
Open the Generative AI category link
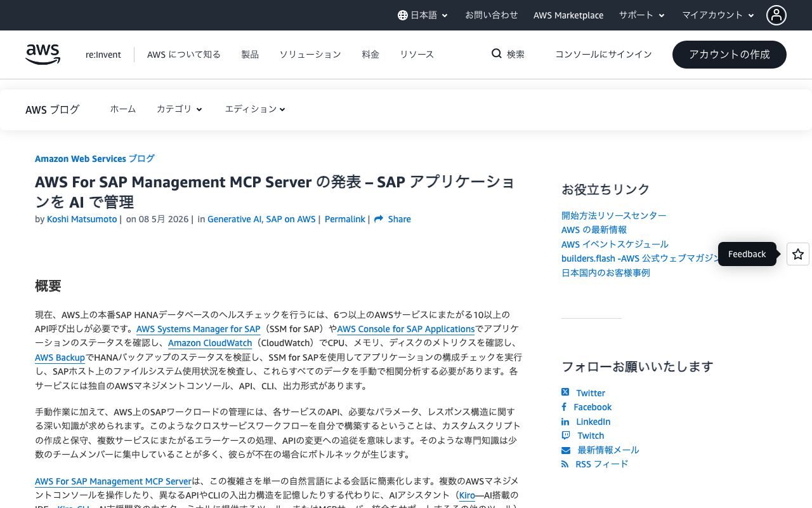[x=234, y=219]
